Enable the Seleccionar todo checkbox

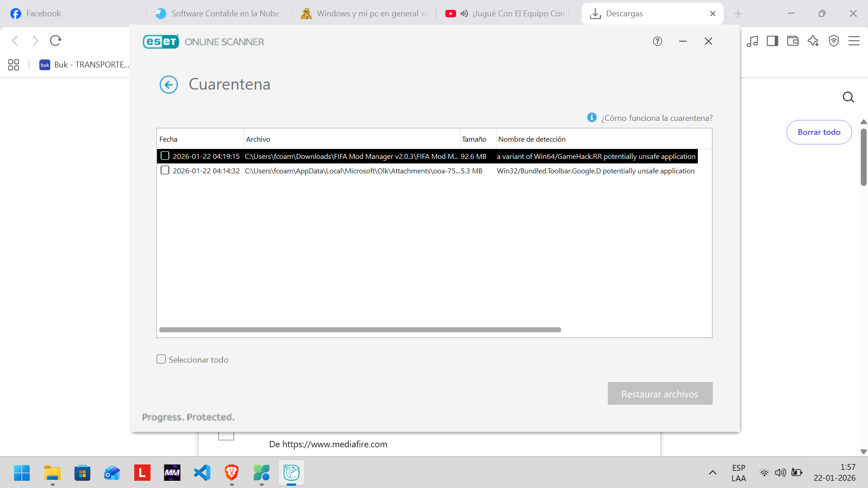click(x=161, y=359)
